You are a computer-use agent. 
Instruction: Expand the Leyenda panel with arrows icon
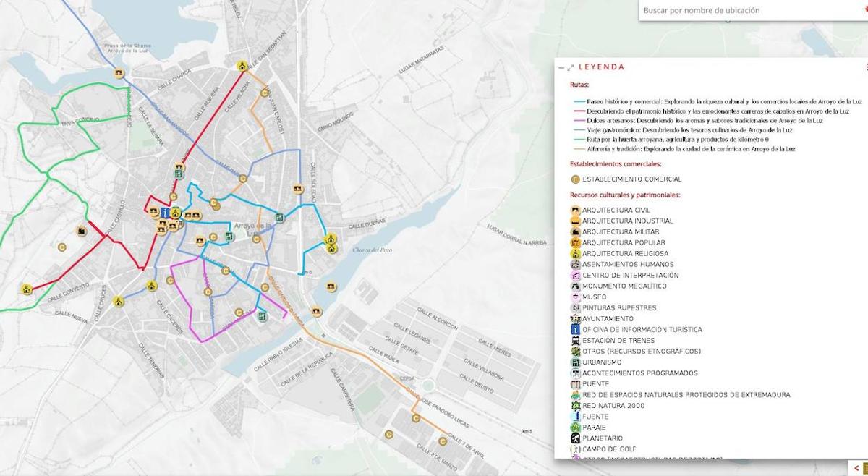point(571,67)
